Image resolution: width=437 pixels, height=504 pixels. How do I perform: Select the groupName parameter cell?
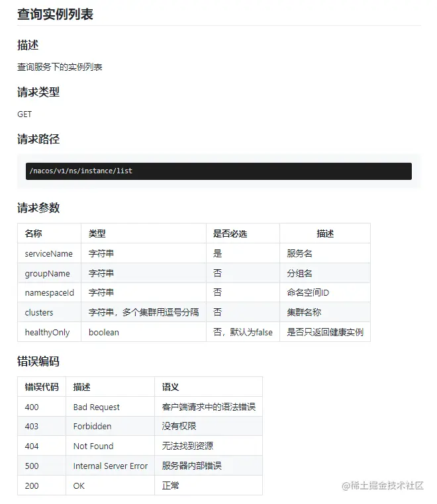tap(47, 273)
